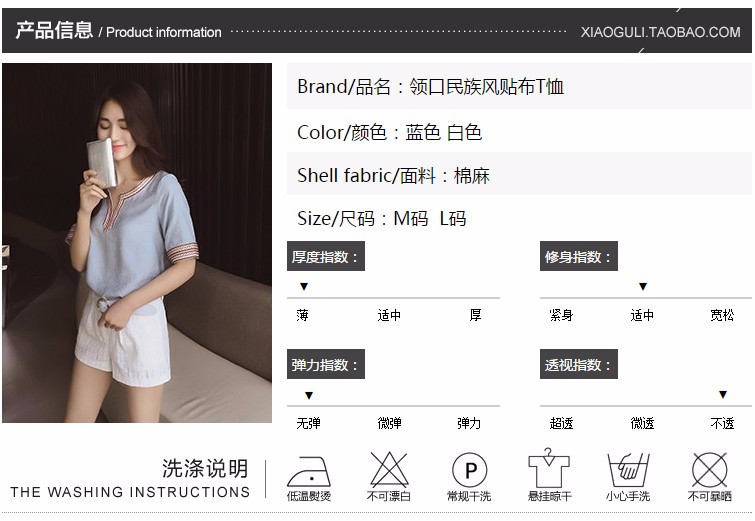Click the 产品信息 Product information heading
755x521 pixels.
[x=118, y=30]
